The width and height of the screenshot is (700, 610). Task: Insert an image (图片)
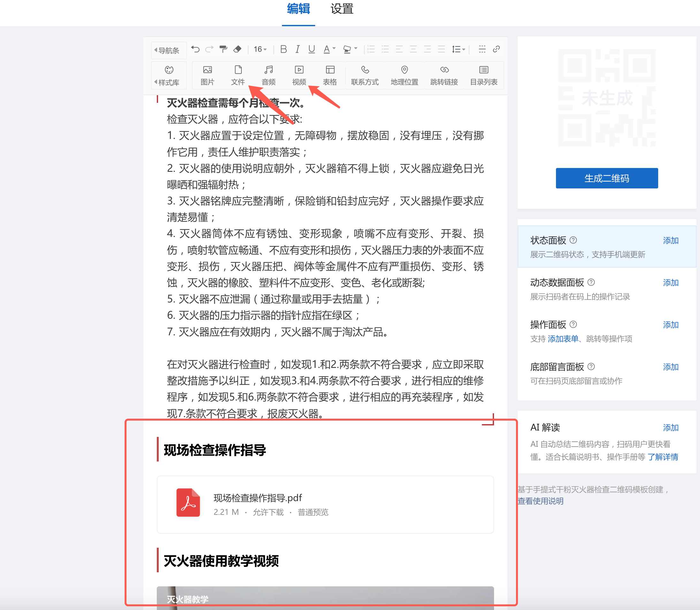coord(207,75)
